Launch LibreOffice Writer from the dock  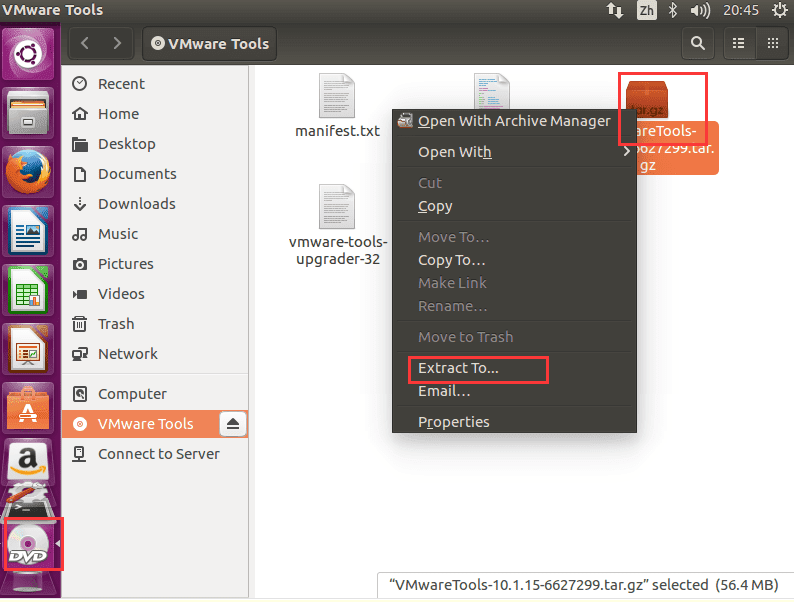click(x=28, y=232)
